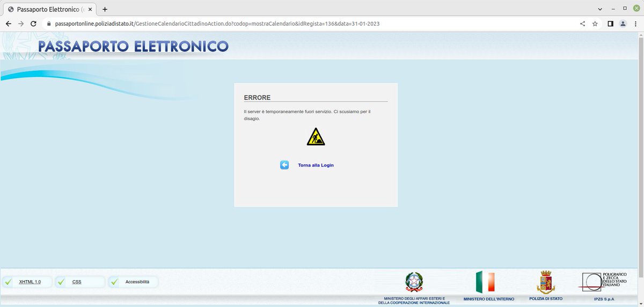Click the Polizia di Stato crest
Image resolution: width=644 pixels, height=307 pixels.
click(x=546, y=282)
